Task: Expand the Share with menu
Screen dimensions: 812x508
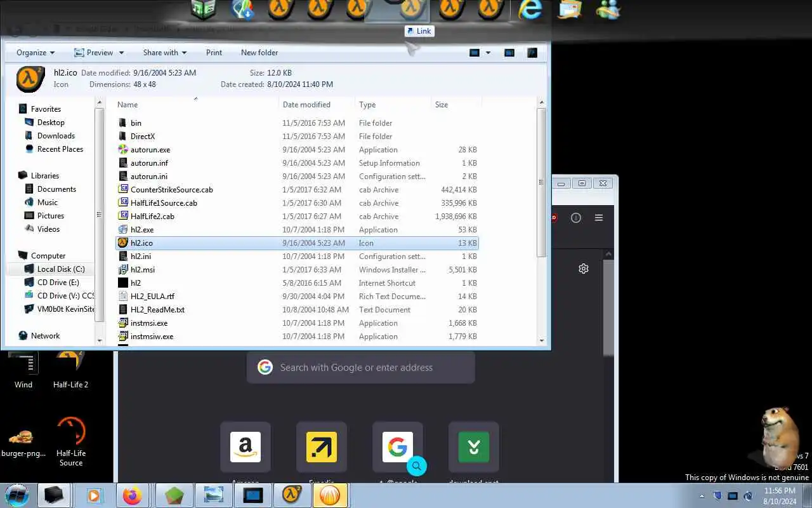Action: point(165,53)
